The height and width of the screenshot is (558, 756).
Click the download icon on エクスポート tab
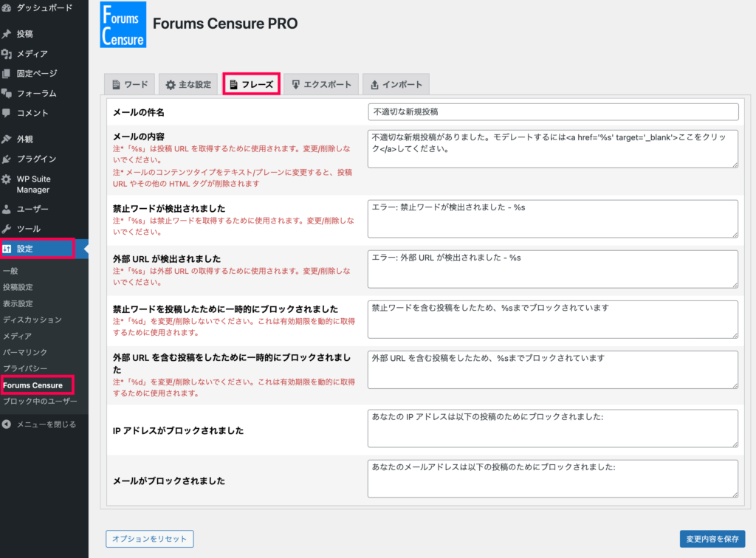(295, 85)
